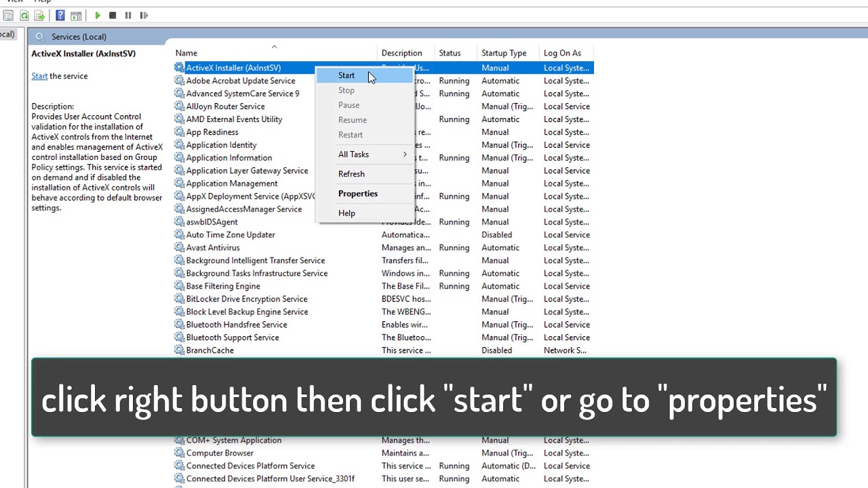The image size is (868, 488).
Task: Sort by the Log On As column header
Action: (x=568, y=53)
